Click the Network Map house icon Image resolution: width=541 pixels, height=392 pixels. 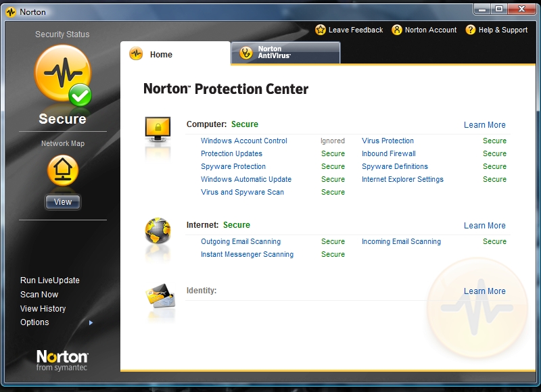coord(63,170)
